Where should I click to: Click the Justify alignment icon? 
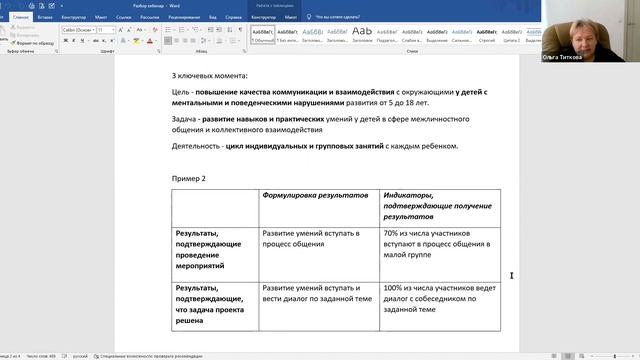click(x=193, y=41)
